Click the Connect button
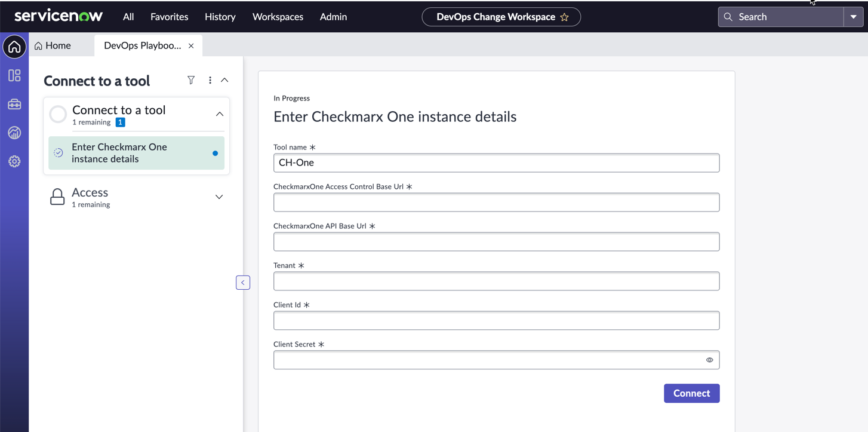The width and height of the screenshot is (868, 432). (x=691, y=393)
